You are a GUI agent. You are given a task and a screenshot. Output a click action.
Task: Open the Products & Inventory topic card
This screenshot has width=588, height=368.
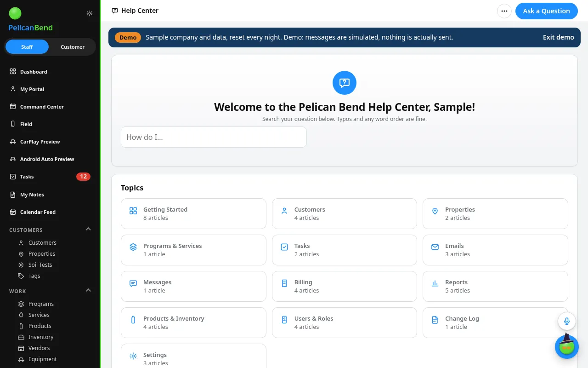[x=193, y=322]
